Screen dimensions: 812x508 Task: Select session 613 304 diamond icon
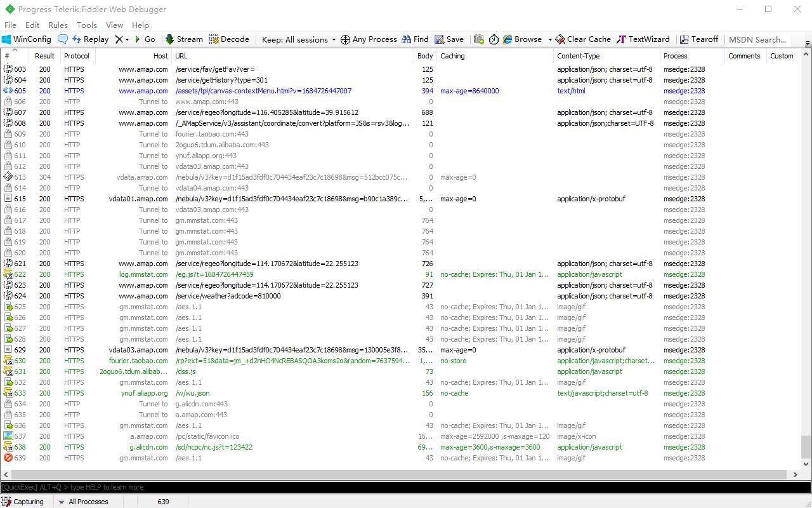[x=8, y=177]
